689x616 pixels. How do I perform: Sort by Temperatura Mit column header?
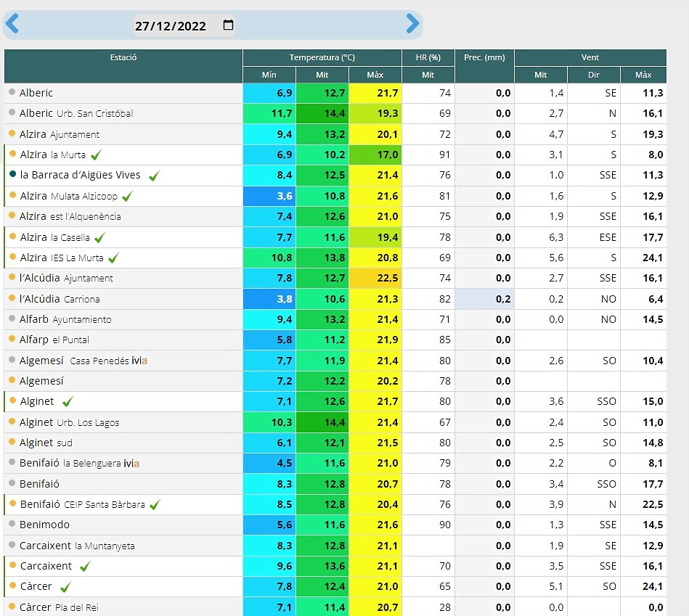[322, 75]
